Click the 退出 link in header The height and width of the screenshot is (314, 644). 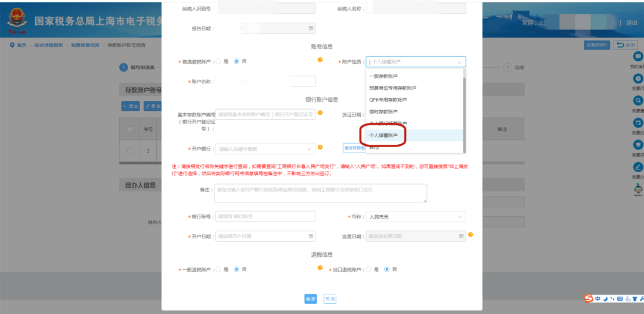click(x=631, y=23)
